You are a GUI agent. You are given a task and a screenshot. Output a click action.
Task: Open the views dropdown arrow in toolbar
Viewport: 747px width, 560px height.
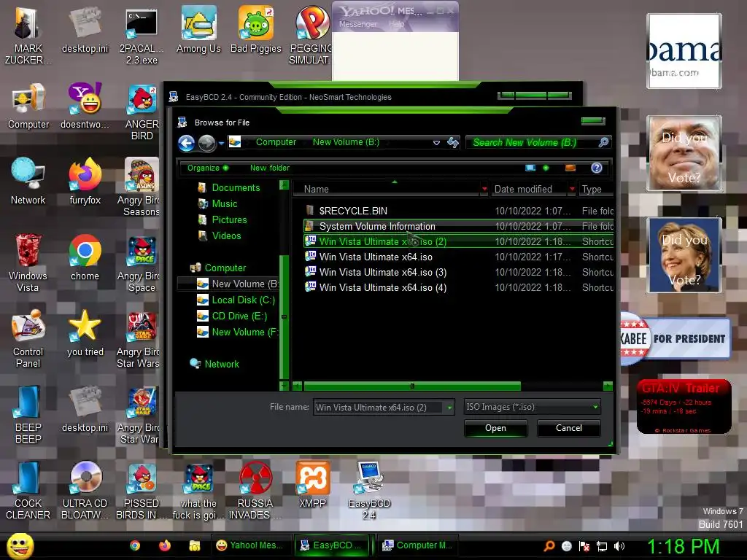(x=546, y=168)
